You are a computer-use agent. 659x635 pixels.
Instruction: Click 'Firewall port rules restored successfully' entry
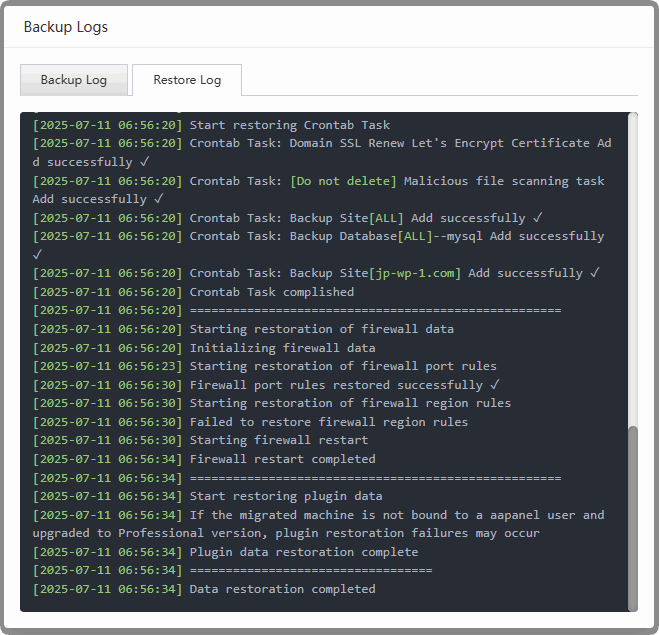pos(343,385)
